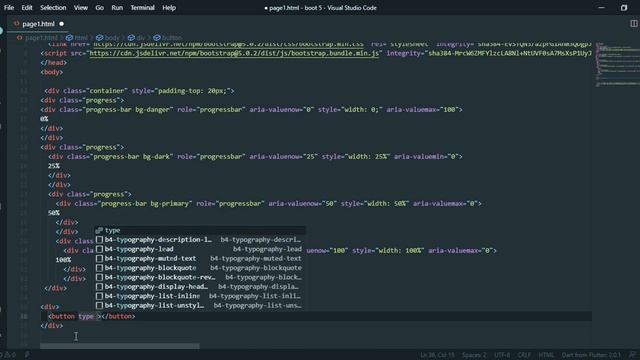
Task: Select b4-typography-display-head snippet suggestion
Action: (x=200, y=287)
